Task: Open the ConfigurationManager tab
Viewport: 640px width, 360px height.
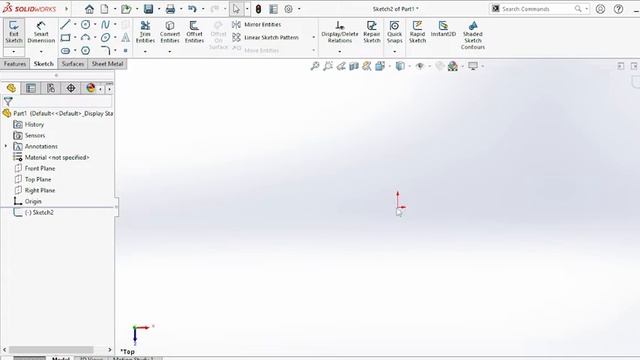Action: tap(51, 88)
